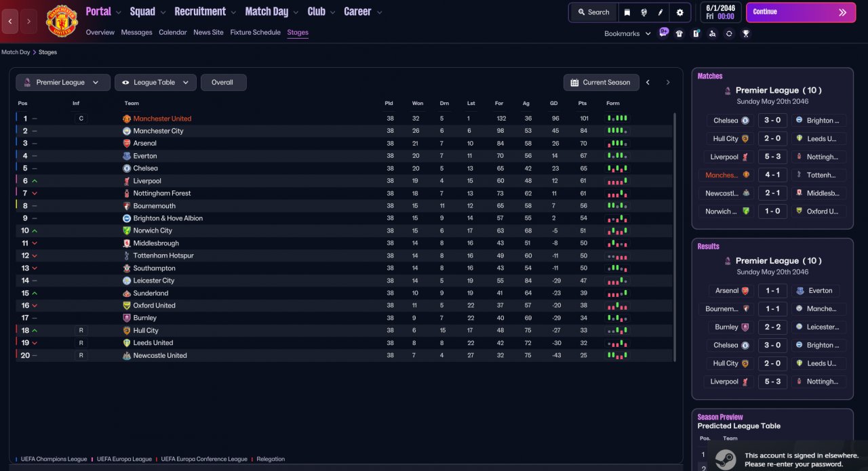The height and width of the screenshot is (471, 868).
Task: Click the league table vertical scrollbar
Action: 675,237
